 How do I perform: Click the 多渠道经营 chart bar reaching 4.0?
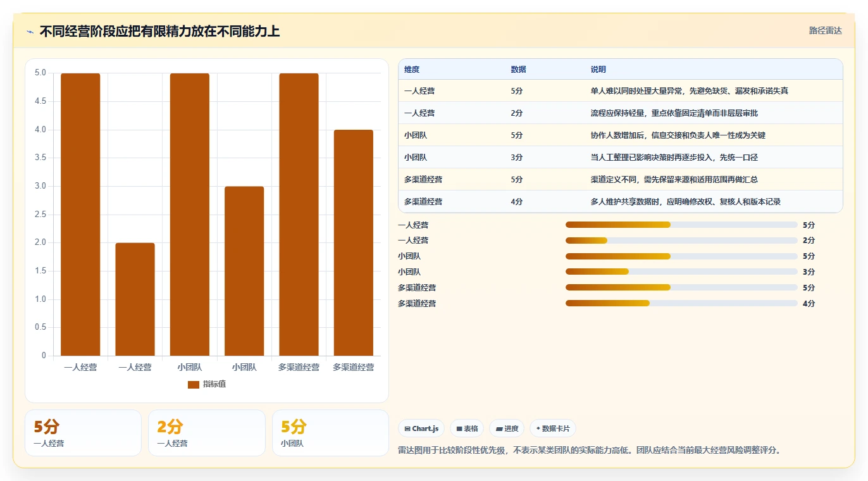pos(354,243)
